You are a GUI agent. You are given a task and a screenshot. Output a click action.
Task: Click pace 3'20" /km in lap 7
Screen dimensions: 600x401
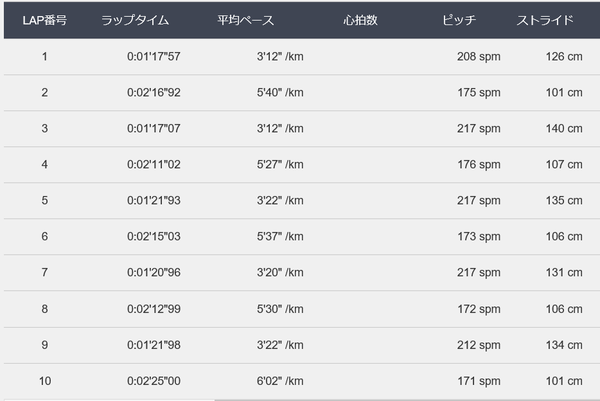[280, 272]
